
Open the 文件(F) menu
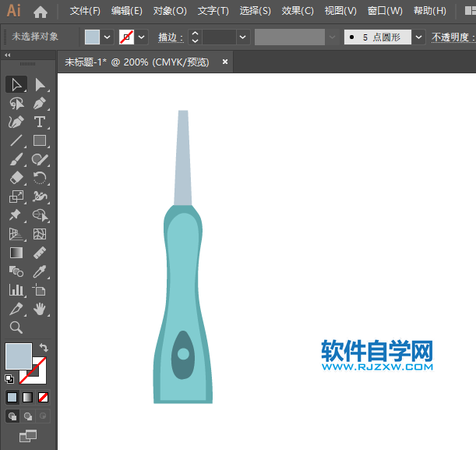[85, 11]
